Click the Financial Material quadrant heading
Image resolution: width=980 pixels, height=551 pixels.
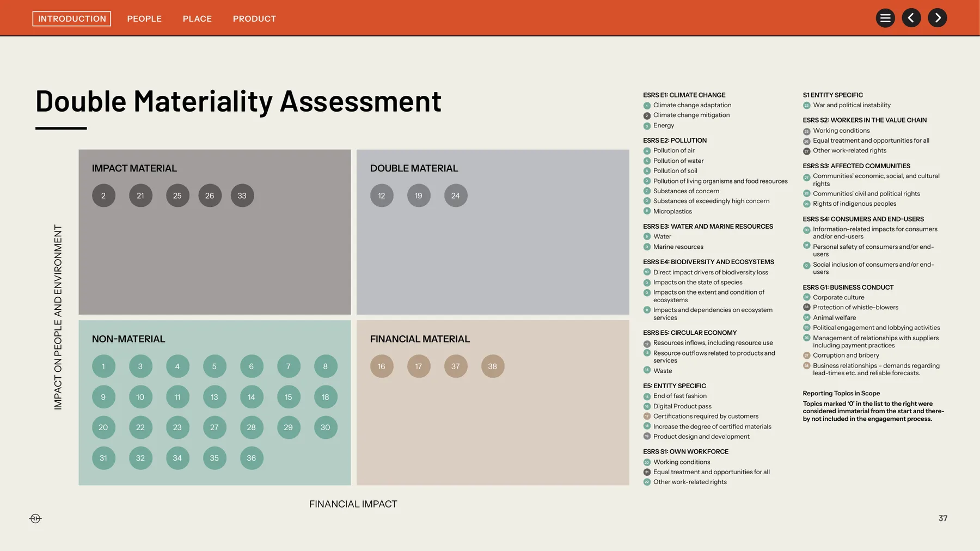[x=420, y=339]
